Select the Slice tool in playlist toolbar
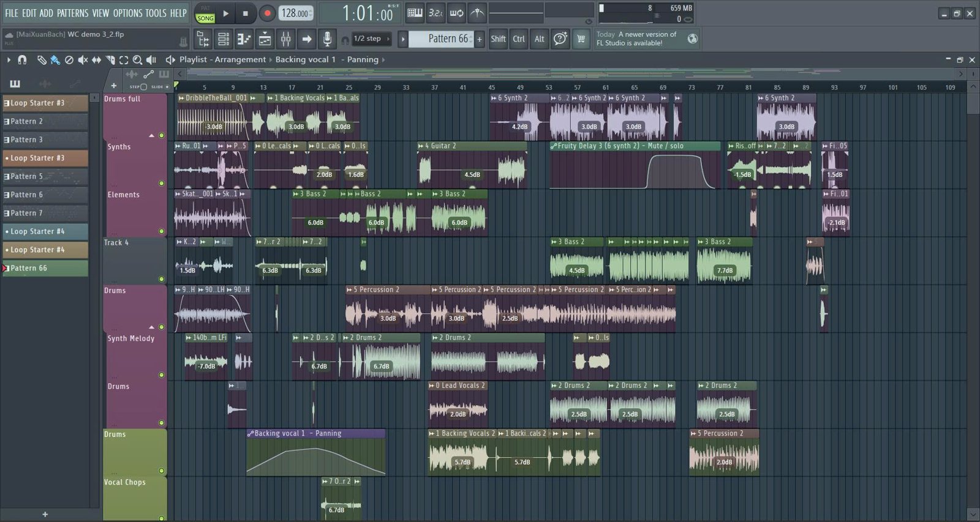The image size is (980, 522). 110,60
